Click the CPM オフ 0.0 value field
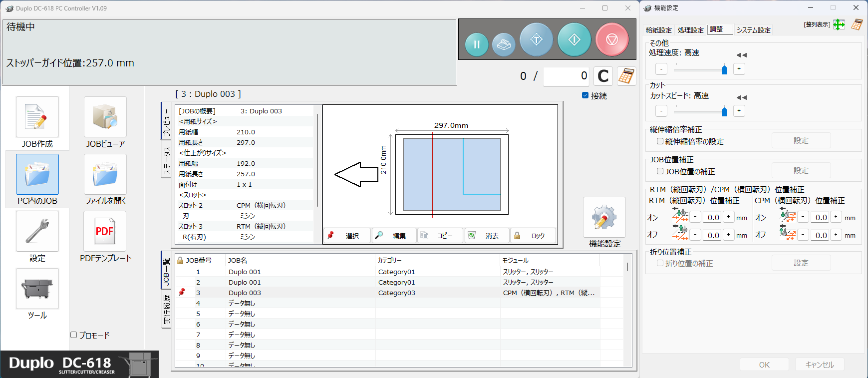 (820, 235)
